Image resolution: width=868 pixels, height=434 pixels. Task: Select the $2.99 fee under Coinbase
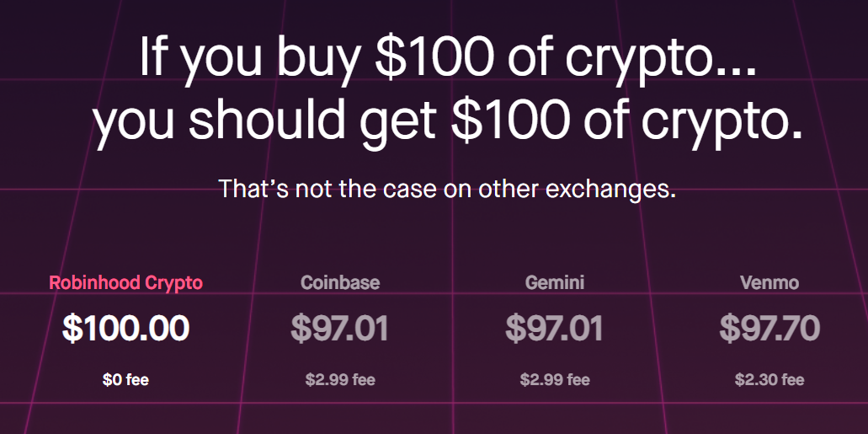point(340,380)
